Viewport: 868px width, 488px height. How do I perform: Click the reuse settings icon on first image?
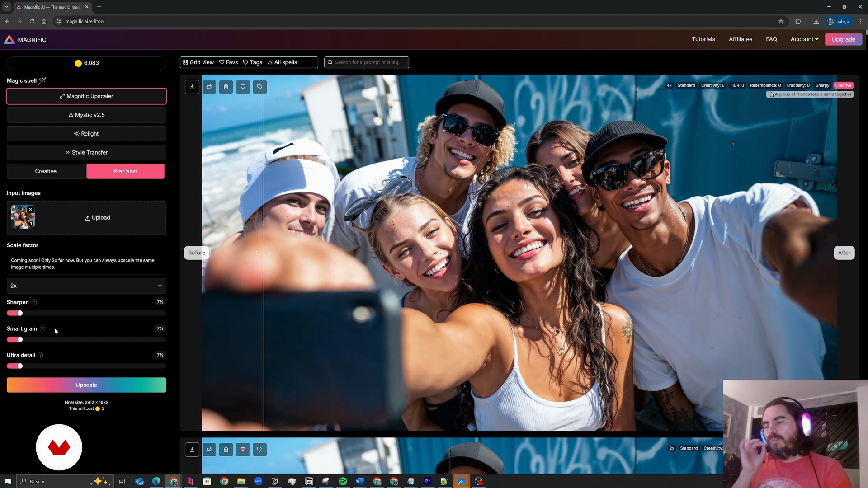[x=209, y=87]
